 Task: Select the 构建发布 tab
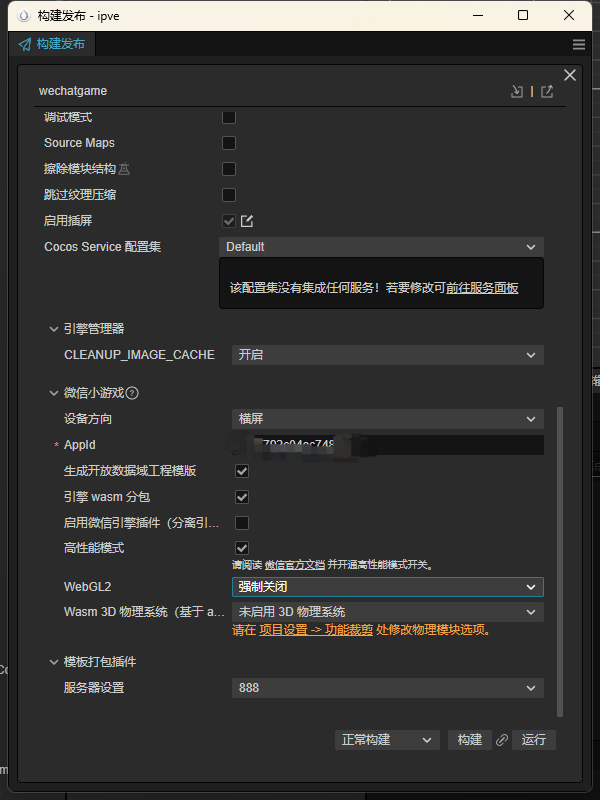pyautogui.click(x=52, y=44)
